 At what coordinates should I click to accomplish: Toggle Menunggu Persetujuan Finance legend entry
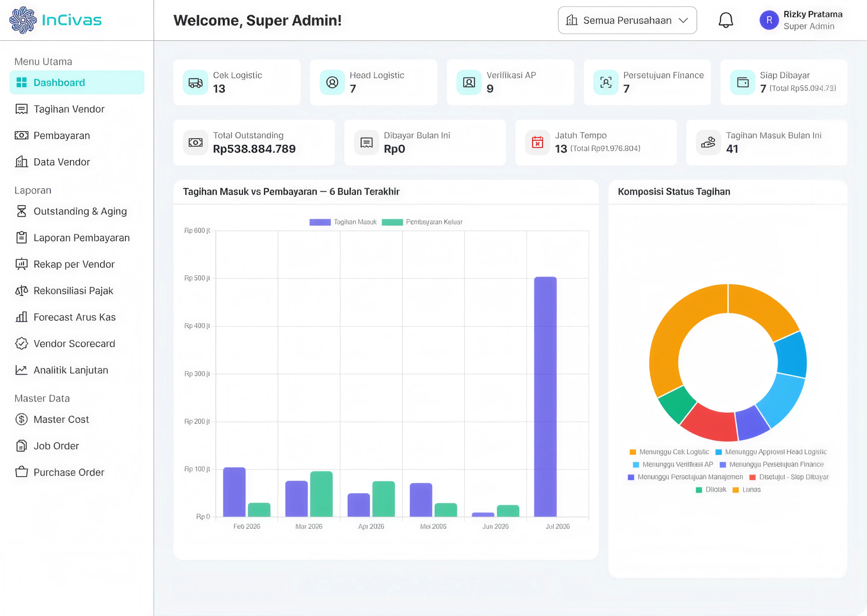[772, 464]
